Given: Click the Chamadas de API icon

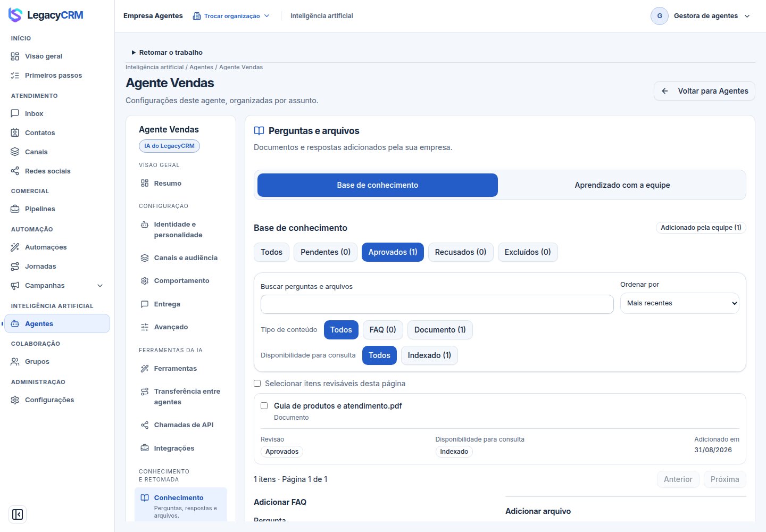Looking at the screenshot, I should point(145,425).
